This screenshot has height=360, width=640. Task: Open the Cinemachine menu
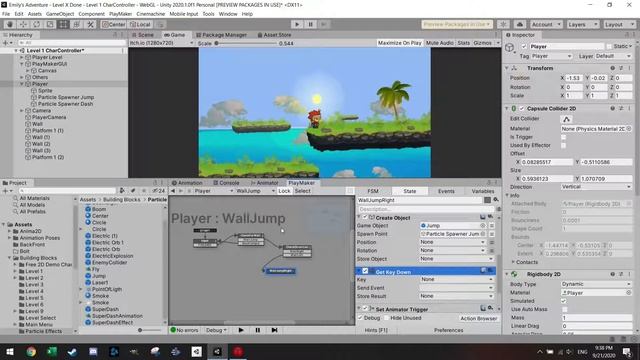point(151,14)
